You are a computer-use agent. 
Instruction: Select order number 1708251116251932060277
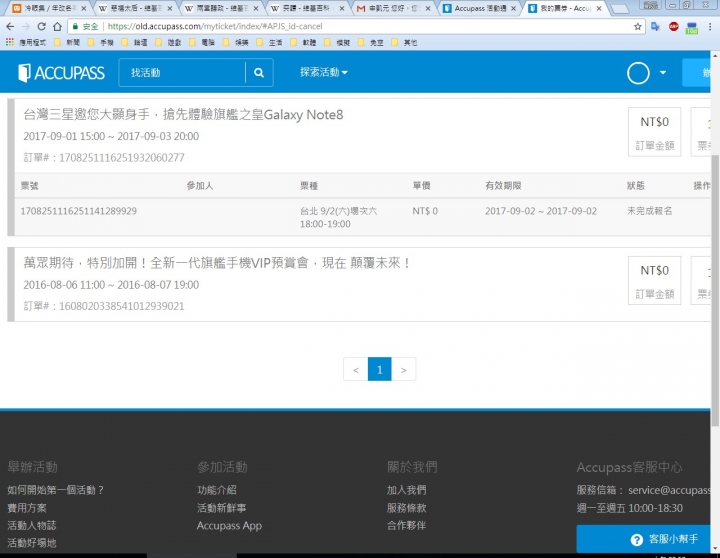(122, 158)
